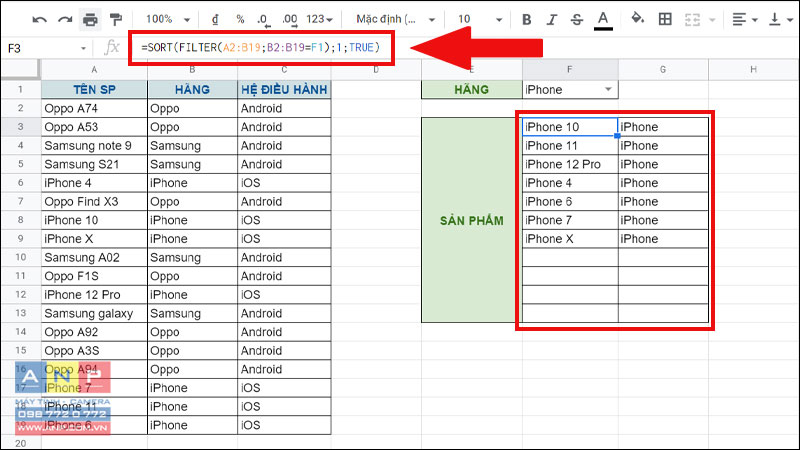
Task: Undo the last action
Action: click(39, 20)
